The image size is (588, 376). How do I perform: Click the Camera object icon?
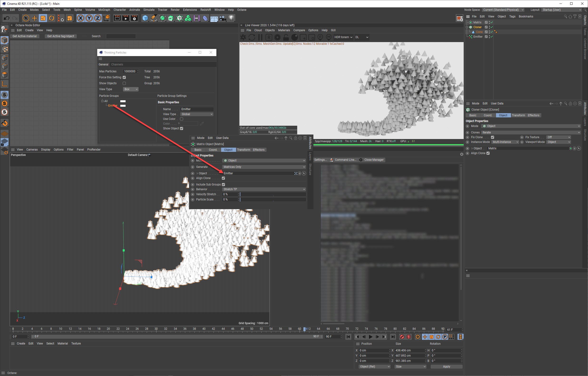click(223, 18)
